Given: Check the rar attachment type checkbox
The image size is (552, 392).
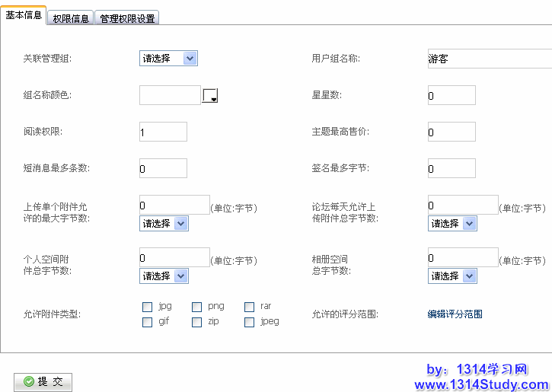Looking at the screenshot, I should point(249,307).
